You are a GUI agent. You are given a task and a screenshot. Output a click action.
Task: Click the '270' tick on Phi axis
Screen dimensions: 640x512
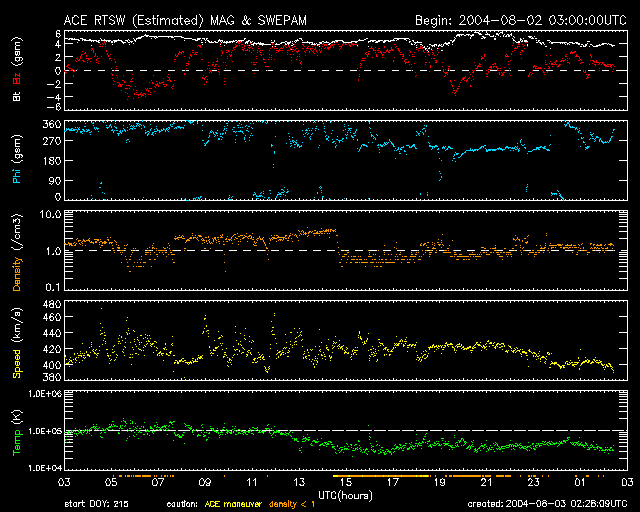coord(51,141)
